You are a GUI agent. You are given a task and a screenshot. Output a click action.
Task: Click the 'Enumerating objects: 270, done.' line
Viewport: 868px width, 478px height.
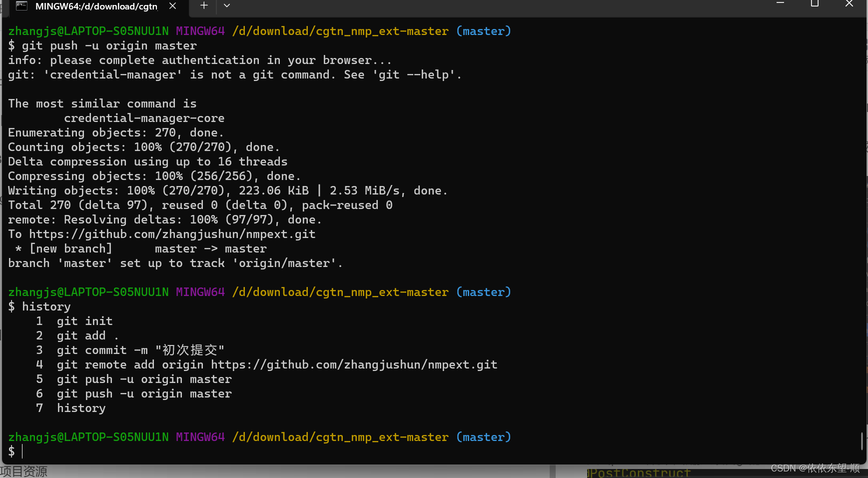116,132
